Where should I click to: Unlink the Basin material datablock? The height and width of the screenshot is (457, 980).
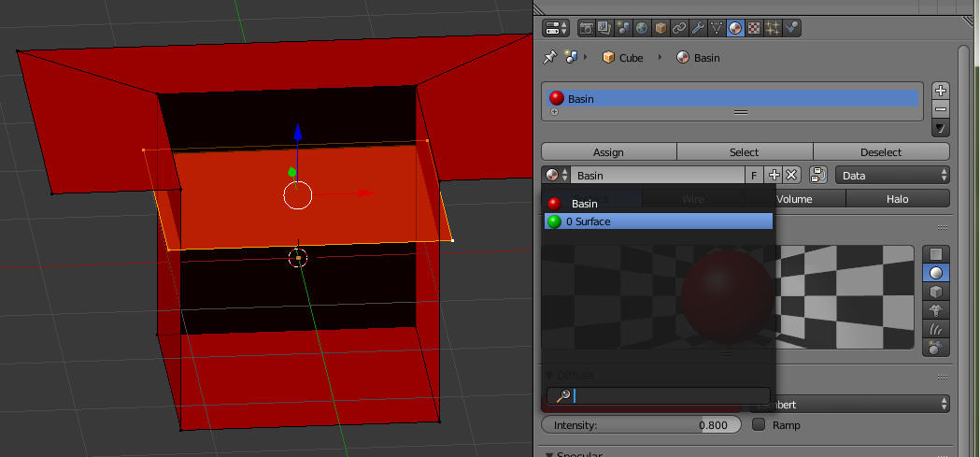[791, 175]
